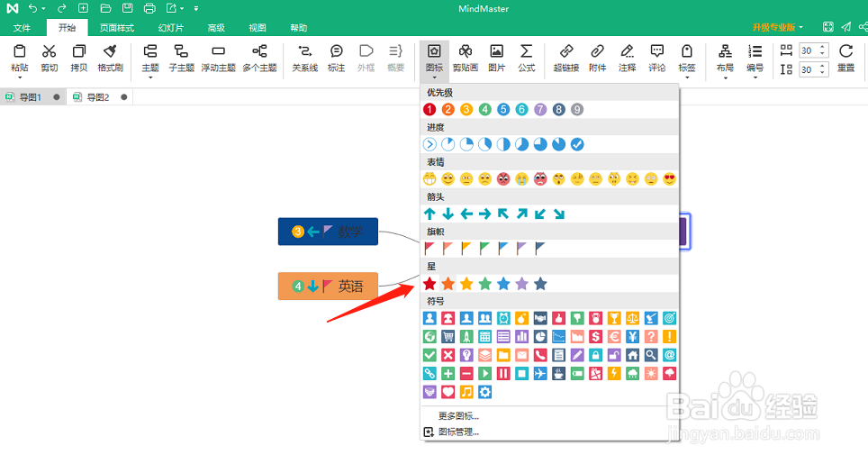
Task: Click the Copy (拷贝) icon
Action: 79,51
